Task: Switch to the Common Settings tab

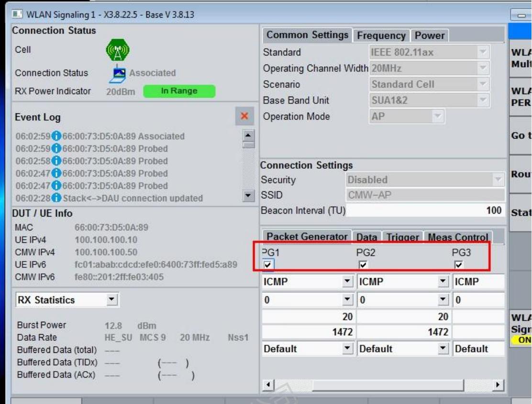Action: [x=307, y=35]
